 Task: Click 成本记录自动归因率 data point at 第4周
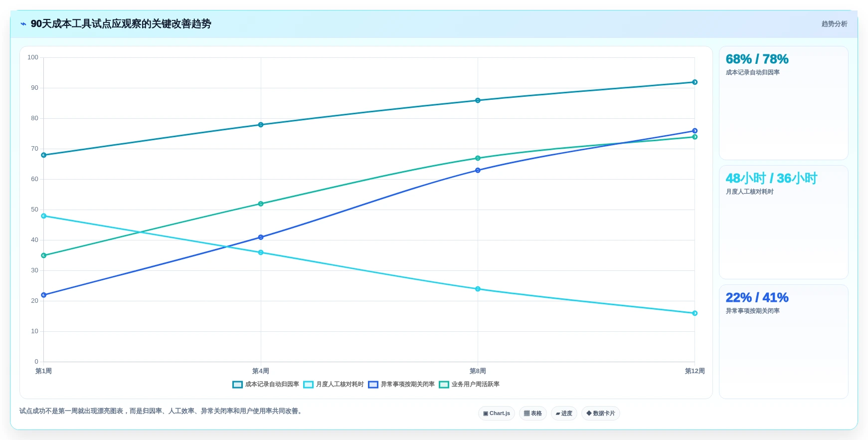(x=261, y=125)
